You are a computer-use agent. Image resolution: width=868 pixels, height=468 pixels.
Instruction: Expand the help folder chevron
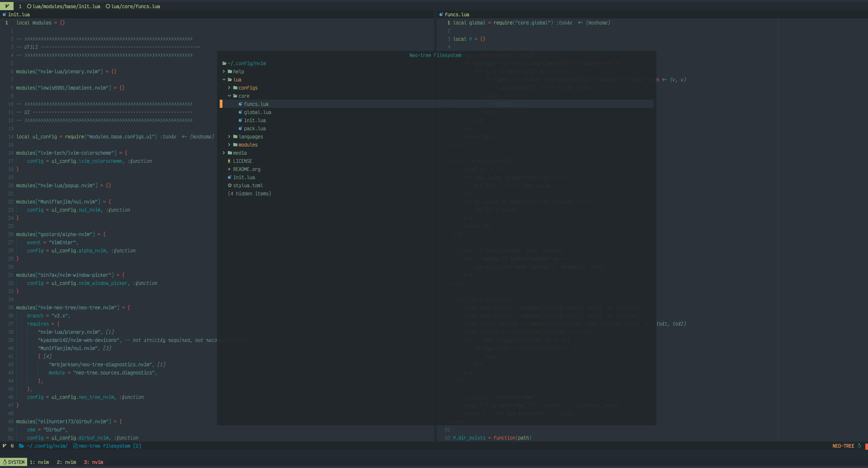(224, 72)
